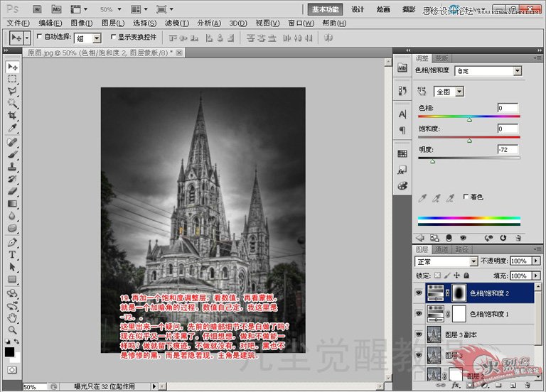
Task: Pick the Polygonal Lasso tool
Action: (x=12, y=91)
